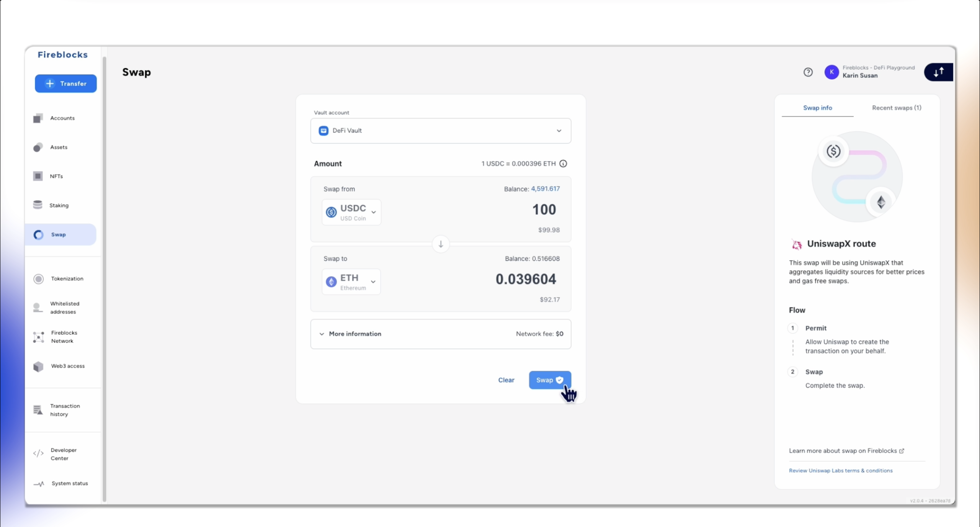This screenshot has width=980, height=527.
Task: Click the swap direction arrow between amounts
Action: click(x=441, y=244)
